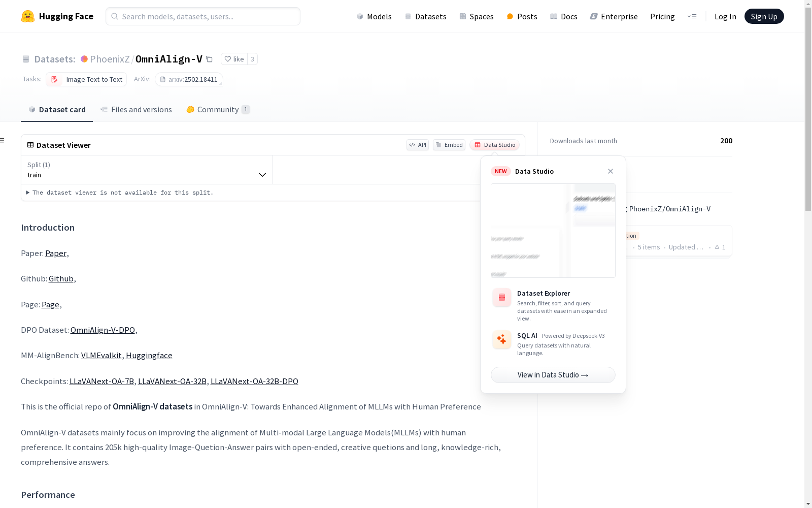
Task: Click the like count 3
Action: click(252, 59)
